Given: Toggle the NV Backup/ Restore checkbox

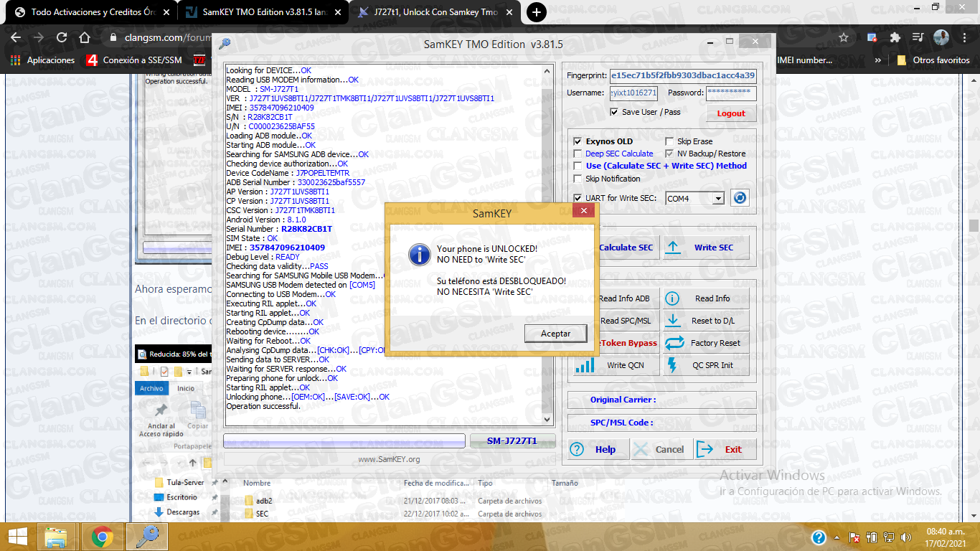Looking at the screenshot, I should [x=669, y=154].
